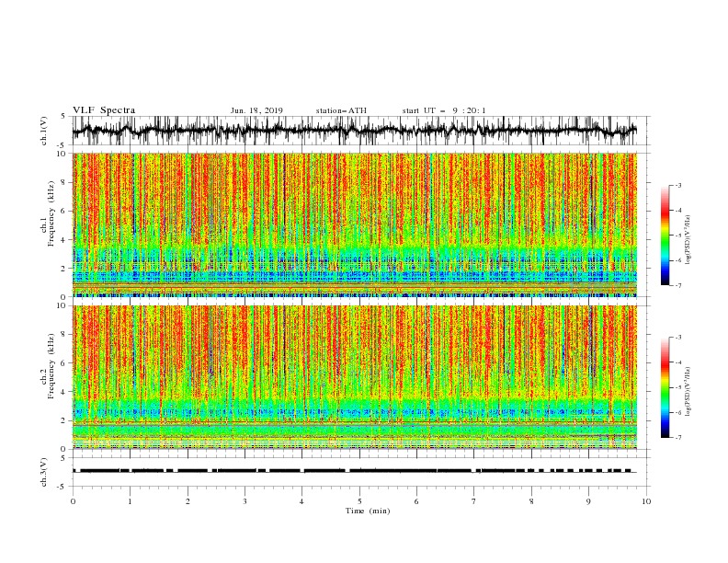This screenshot has width=728, height=563.
Task: Click the ch.3 black trace plot
Action: pyautogui.click(x=354, y=471)
